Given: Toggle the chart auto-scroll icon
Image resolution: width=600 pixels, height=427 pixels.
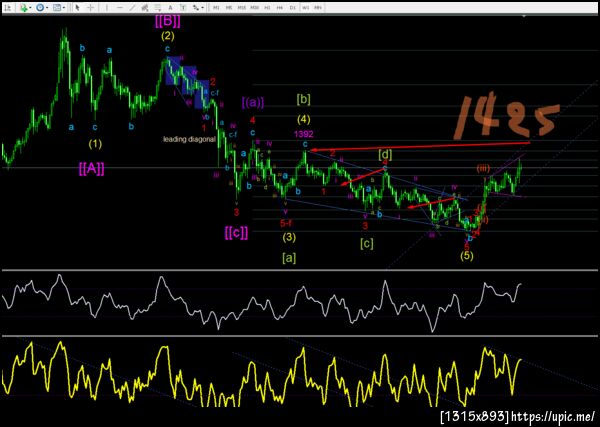Looking at the screenshot, I should (x=8, y=8).
